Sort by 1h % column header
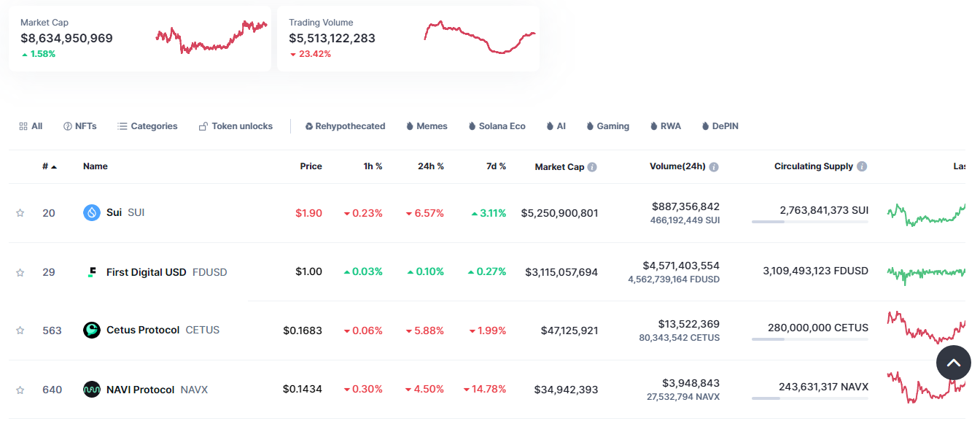The height and width of the screenshot is (421, 980). pos(373,166)
